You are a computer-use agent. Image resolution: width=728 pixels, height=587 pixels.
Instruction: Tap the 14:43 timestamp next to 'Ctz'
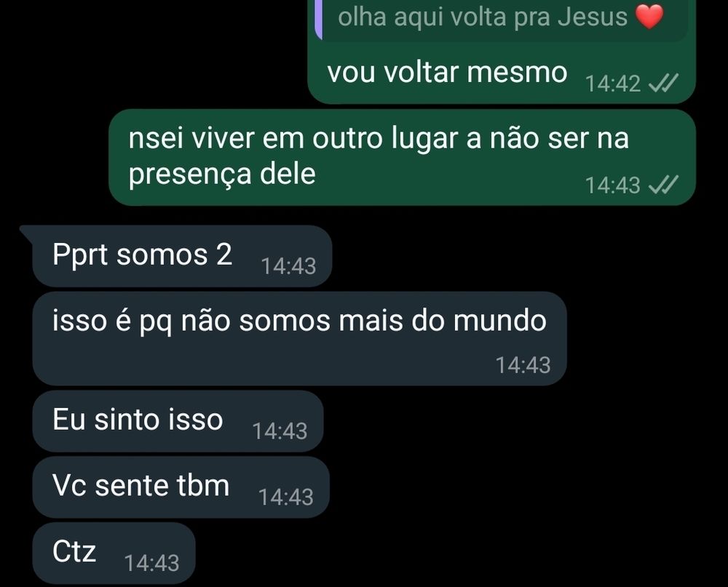click(x=152, y=563)
